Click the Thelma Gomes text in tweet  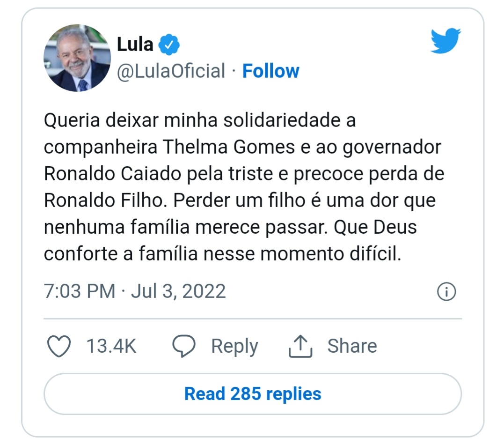(x=229, y=147)
